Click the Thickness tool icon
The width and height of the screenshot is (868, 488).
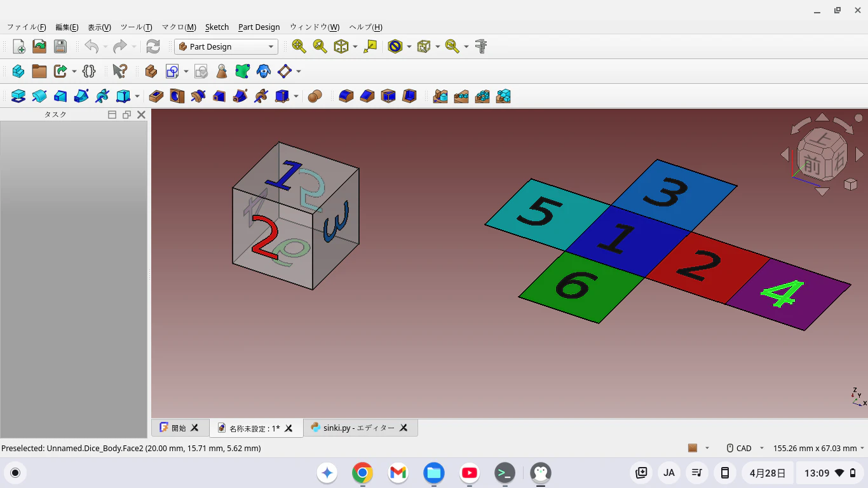point(410,96)
